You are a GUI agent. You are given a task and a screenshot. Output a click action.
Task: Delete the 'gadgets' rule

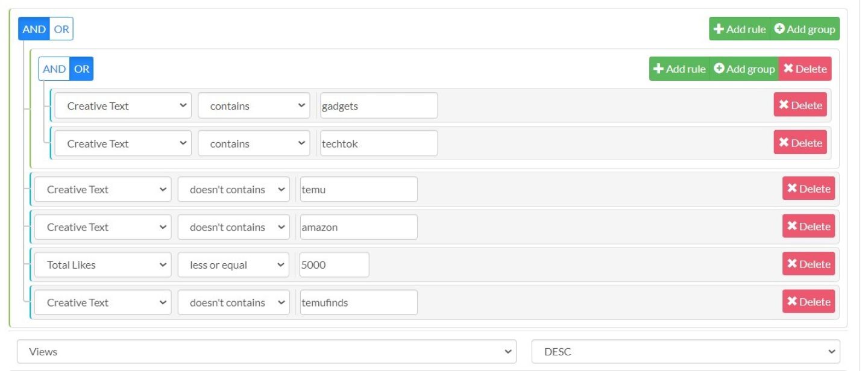pyautogui.click(x=800, y=105)
